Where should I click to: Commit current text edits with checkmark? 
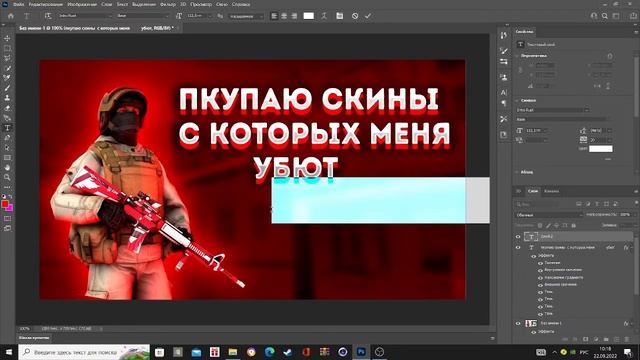point(368,16)
